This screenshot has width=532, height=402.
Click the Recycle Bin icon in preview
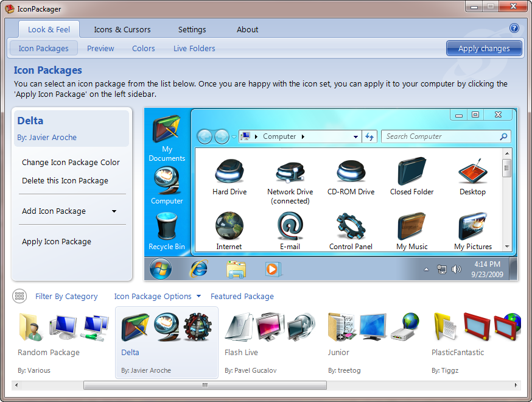tap(167, 226)
